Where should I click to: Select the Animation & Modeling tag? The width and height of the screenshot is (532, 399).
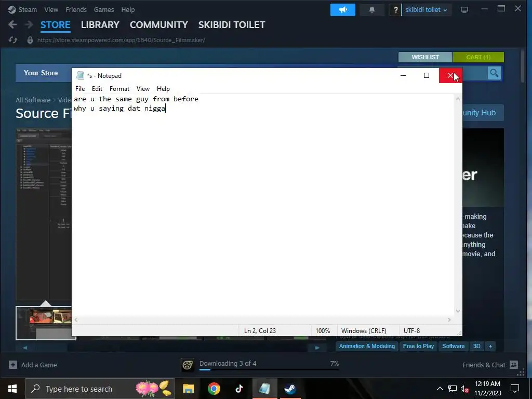[367, 346]
